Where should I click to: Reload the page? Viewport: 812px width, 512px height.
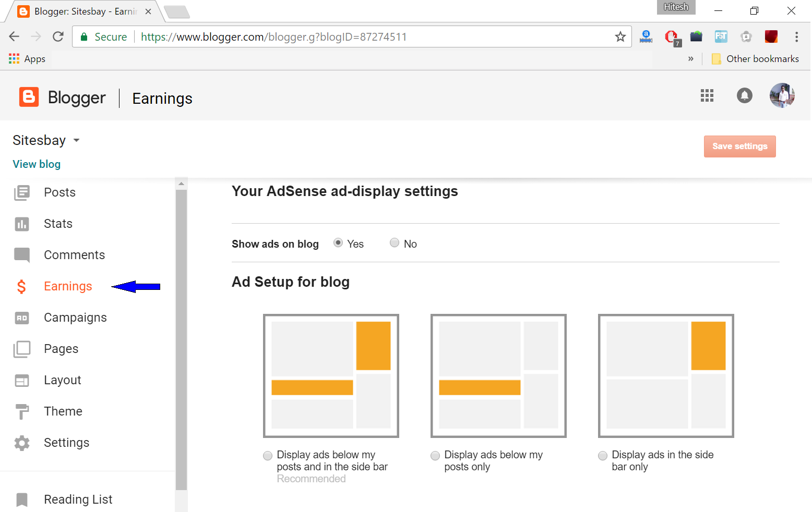[58, 36]
